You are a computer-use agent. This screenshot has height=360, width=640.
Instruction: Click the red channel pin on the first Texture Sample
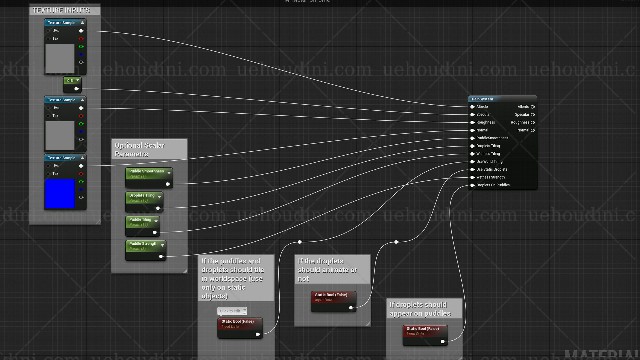point(81,39)
